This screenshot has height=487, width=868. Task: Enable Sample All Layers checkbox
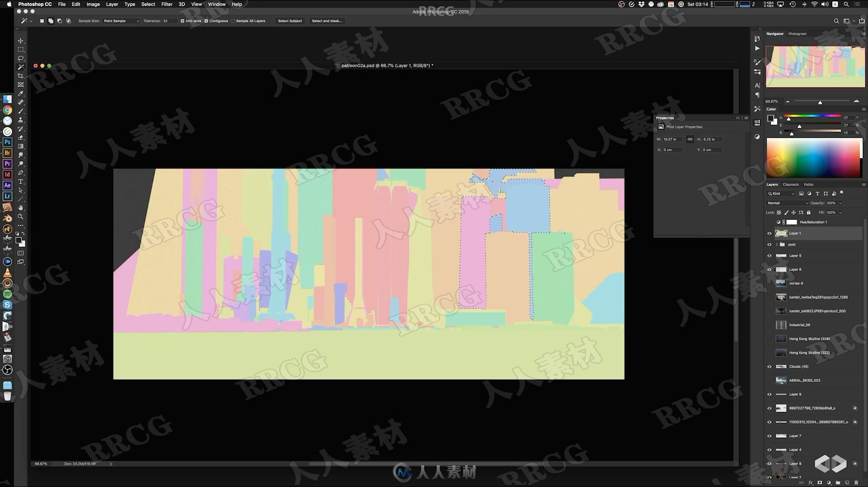coord(233,21)
